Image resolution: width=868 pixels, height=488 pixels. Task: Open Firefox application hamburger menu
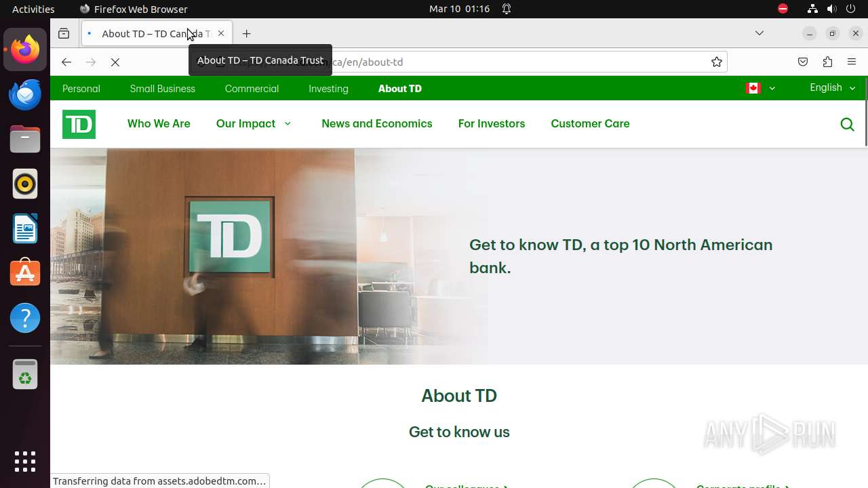[x=852, y=62]
